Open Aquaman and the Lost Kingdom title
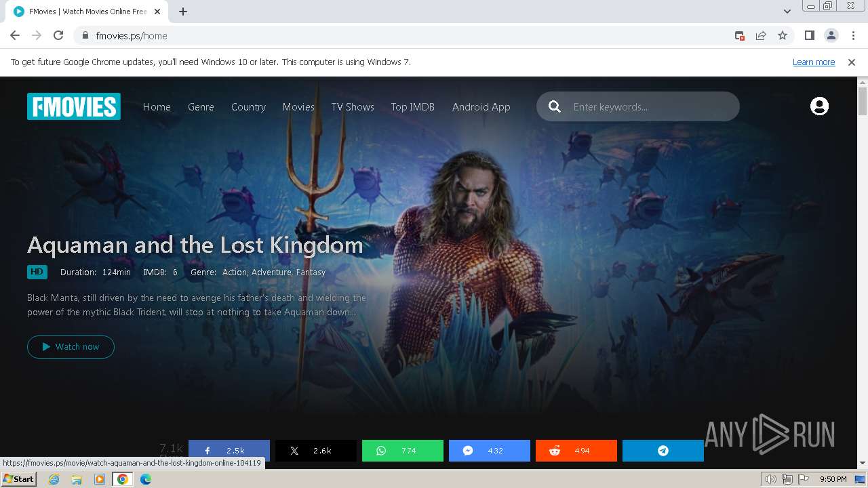 (195, 245)
